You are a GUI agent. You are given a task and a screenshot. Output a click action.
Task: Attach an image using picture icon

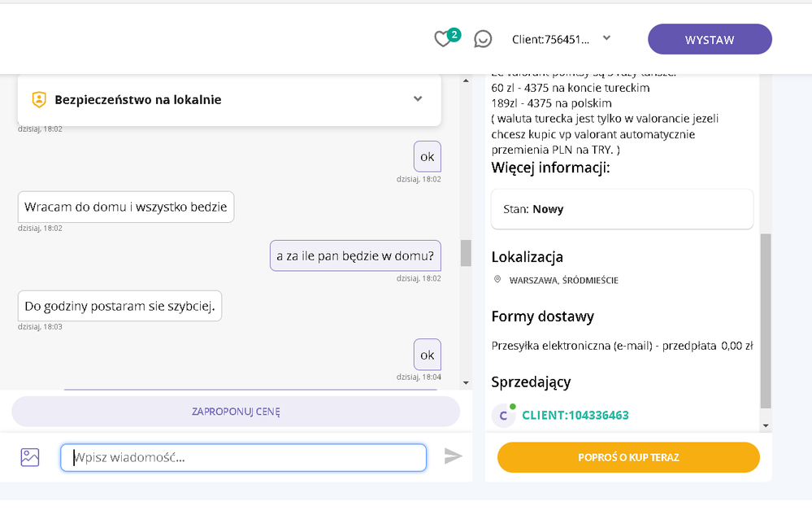coord(30,457)
